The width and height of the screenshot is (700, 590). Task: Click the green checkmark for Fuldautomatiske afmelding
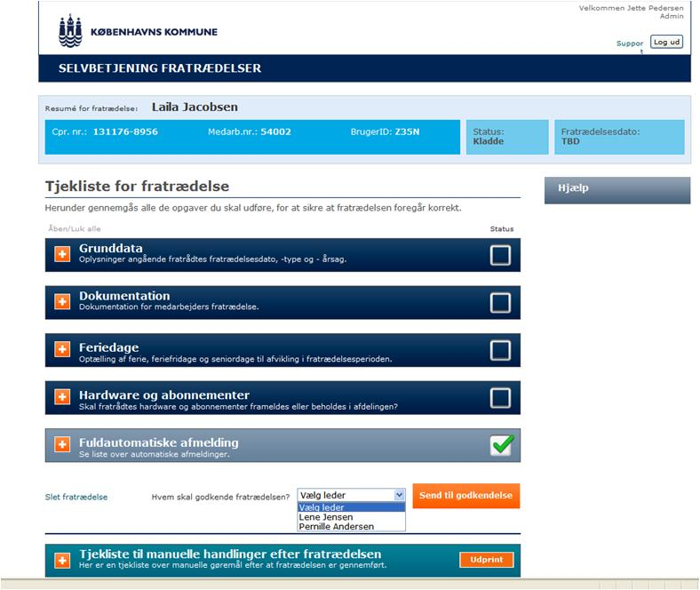coord(502,445)
